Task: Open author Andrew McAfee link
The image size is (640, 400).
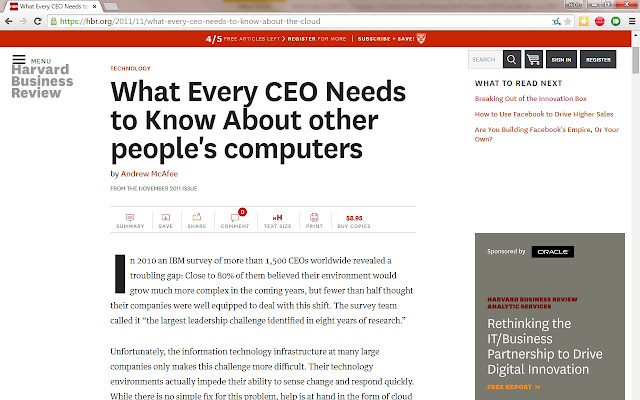Action: [x=149, y=174]
